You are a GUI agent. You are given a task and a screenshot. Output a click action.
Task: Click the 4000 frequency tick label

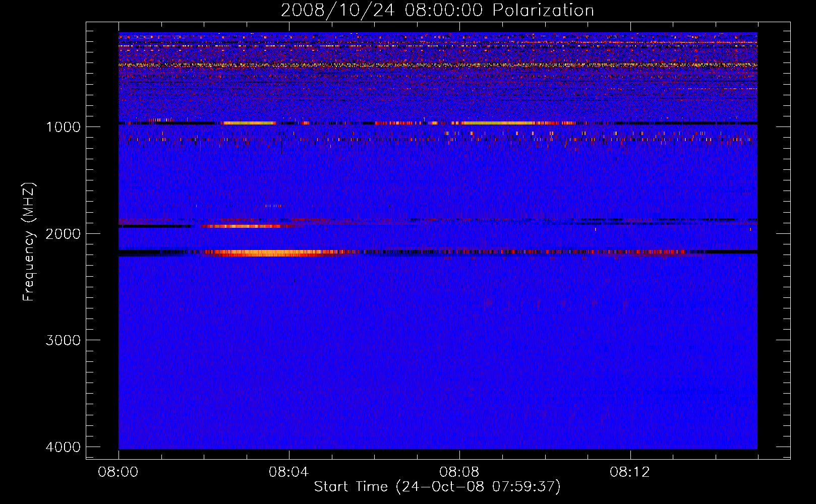(x=63, y=447)
